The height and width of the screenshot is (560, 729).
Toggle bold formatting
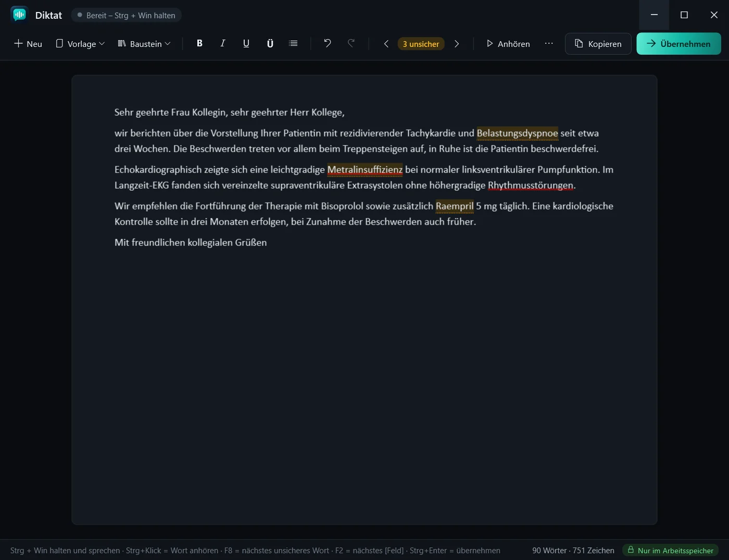(199, 44)
